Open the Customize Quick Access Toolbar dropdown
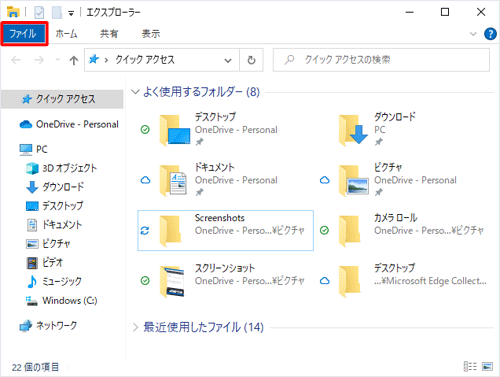The image size is (500, 377). click(71, 13)
